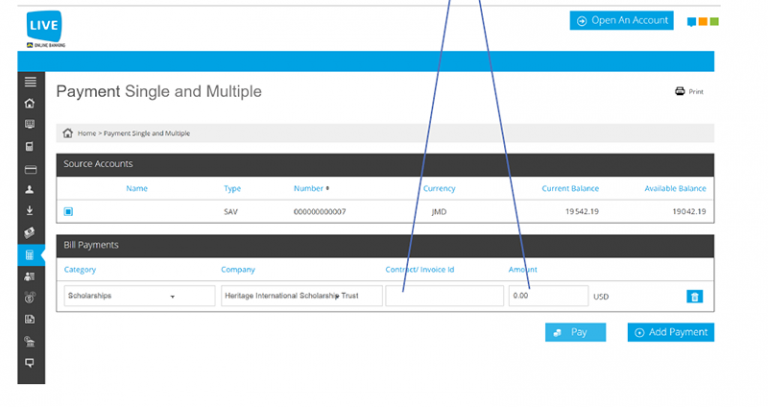
Task: Delete the payment row with the trash icon
Action: click(x=694, y=296)
